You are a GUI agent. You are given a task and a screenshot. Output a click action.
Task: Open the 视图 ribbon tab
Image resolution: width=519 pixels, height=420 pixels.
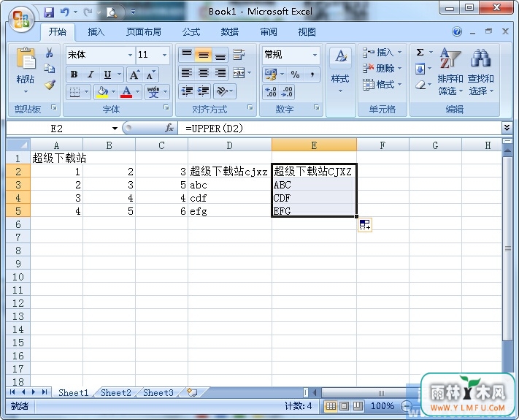click(307, 32)
